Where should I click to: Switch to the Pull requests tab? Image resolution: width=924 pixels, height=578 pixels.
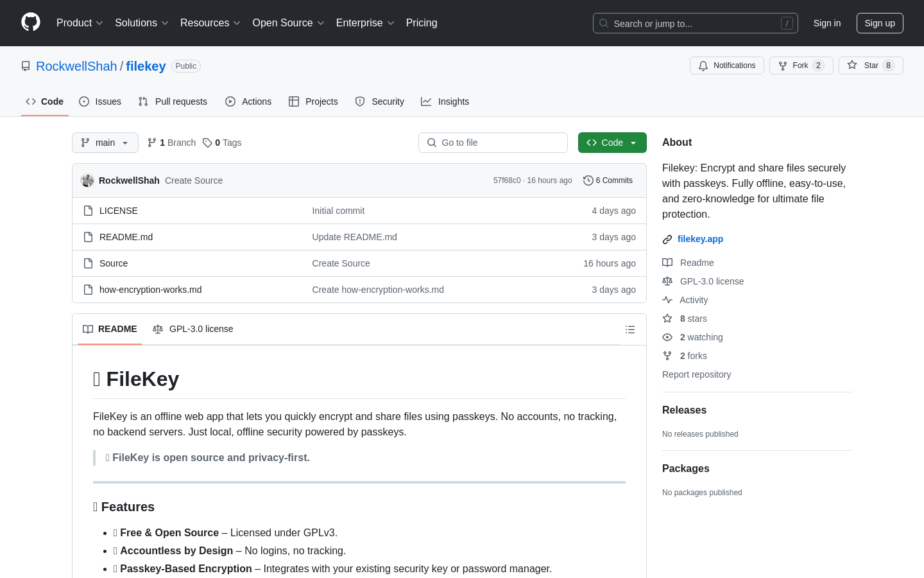coord(173,101)
